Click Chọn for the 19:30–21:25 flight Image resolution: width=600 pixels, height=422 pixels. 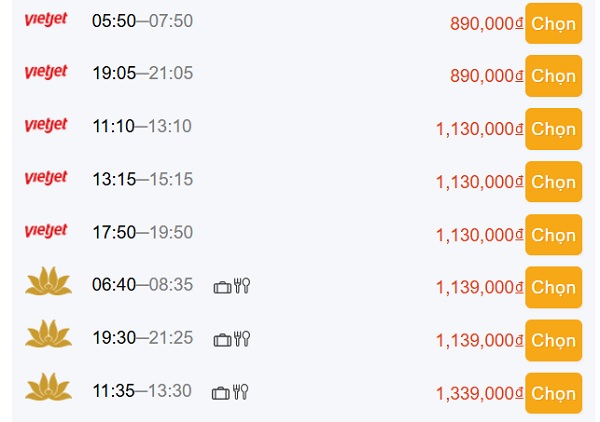[553, 341]
